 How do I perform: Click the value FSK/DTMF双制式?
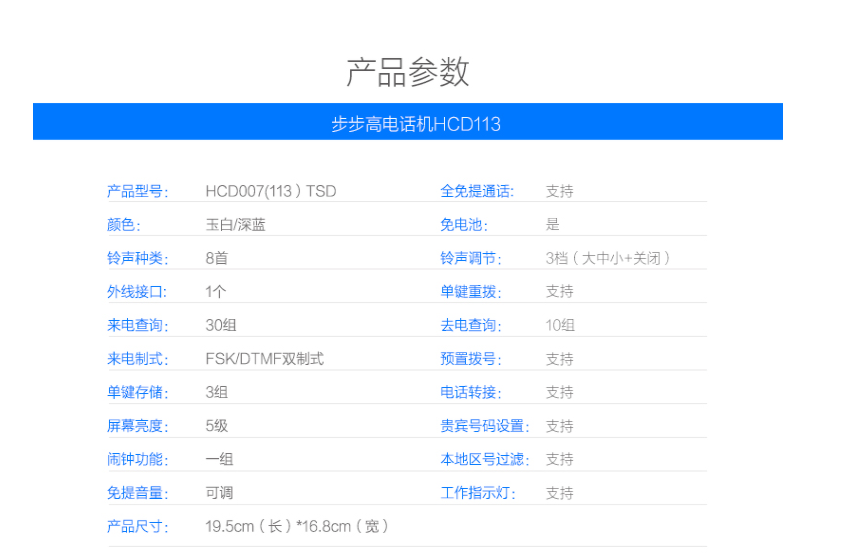265,359
